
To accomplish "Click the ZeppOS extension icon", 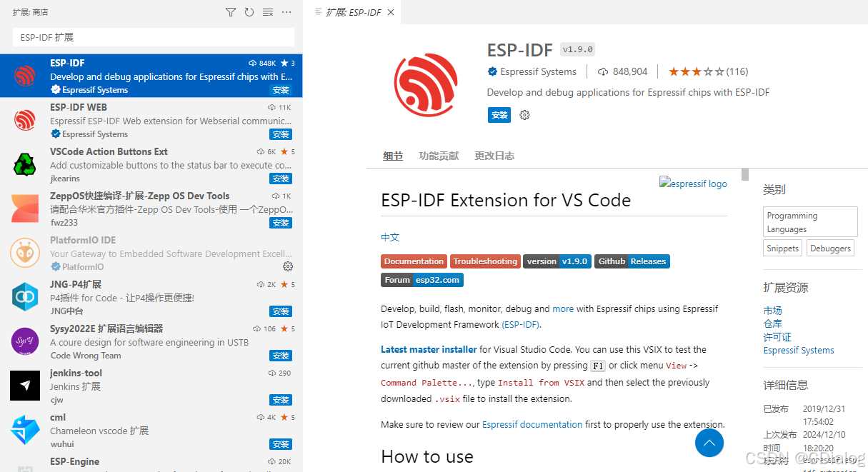I will tap(25, 209).
